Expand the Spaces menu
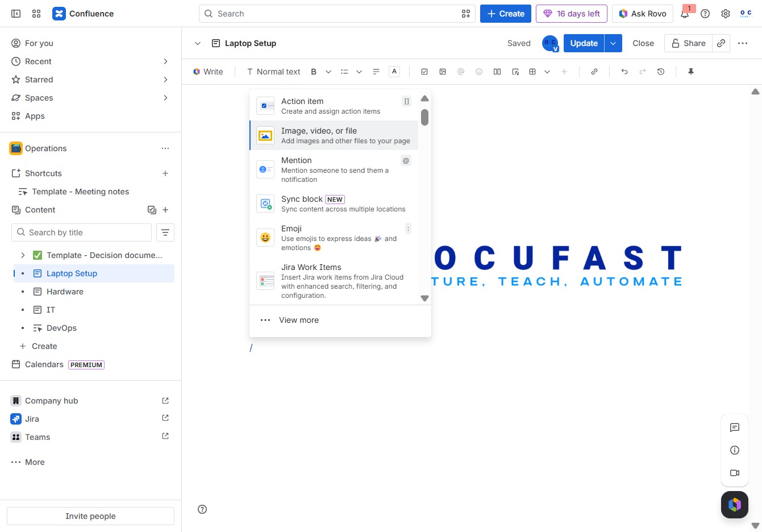Image resolution: width=762 pixels, height=532 pixels. (165, 98)
